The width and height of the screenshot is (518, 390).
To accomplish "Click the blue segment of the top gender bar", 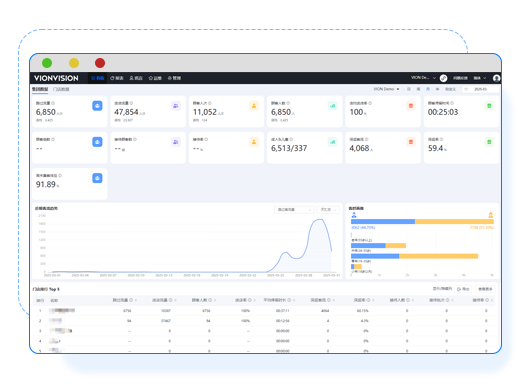I will point(383,221).
